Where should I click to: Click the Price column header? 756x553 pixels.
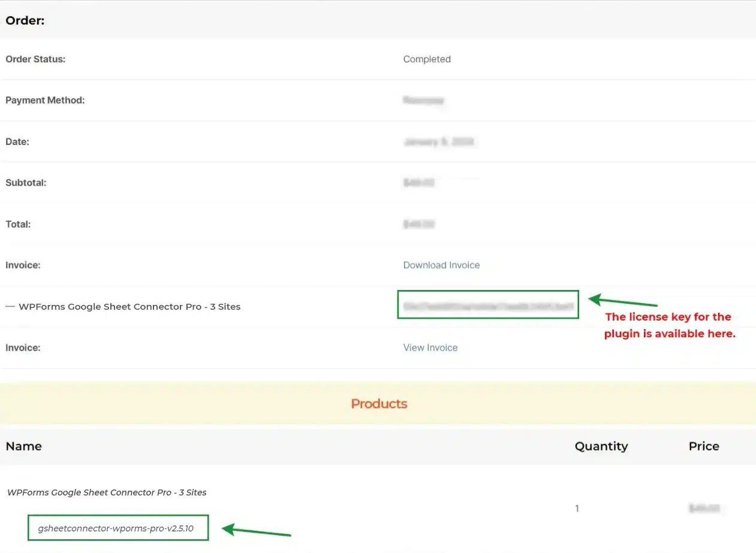pos(704,446)
